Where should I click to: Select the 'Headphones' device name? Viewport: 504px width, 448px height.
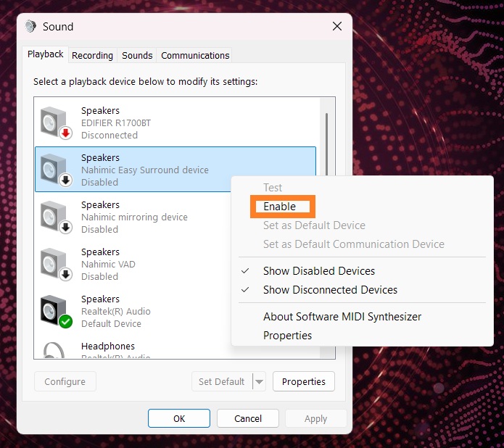[x=107, y=346]
